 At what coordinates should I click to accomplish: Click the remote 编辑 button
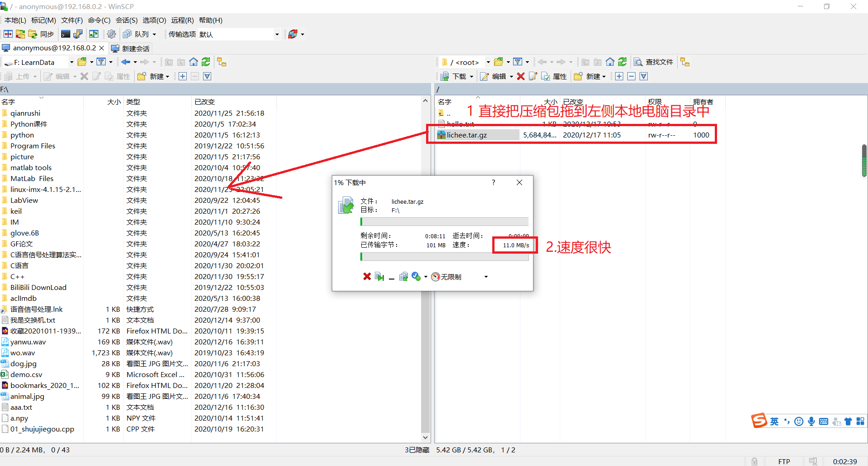click(494, 76)
